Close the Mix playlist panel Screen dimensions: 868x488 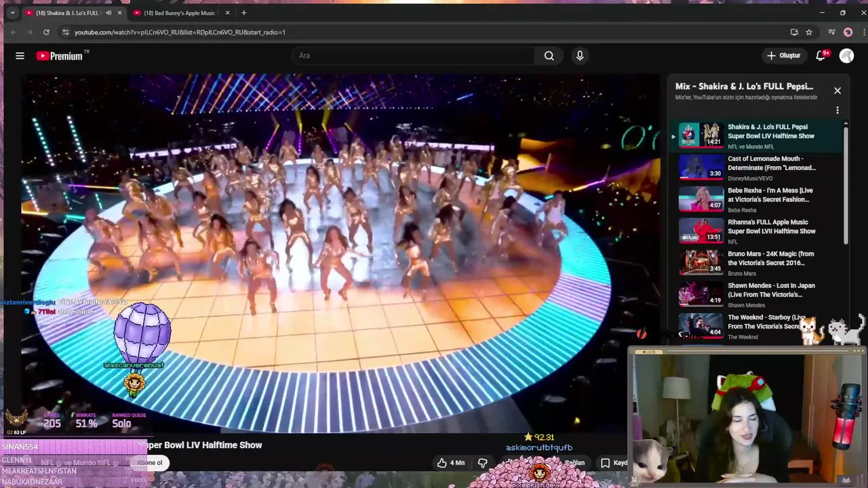click(837, 90)
